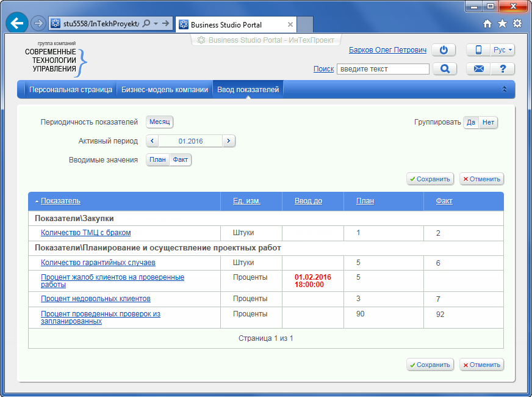Open messages via envelope icon

pos(478,69)
